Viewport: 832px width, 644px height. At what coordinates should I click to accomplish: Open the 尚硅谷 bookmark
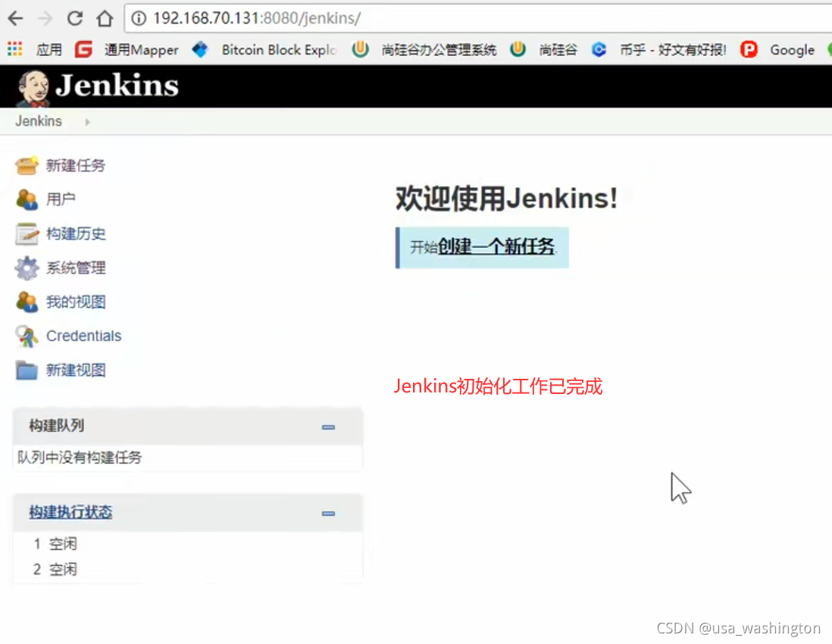(558, 50)
